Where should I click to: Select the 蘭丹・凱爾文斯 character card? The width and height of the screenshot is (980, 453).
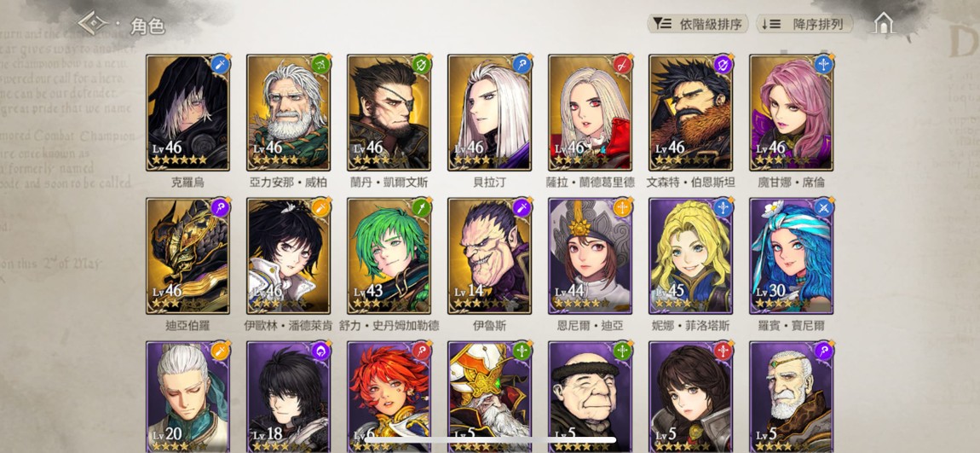pyautogui.click(x=389, y=113)
